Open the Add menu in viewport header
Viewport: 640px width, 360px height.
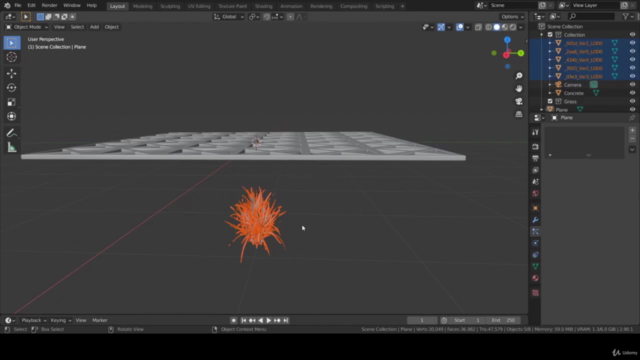click(94, 27)
